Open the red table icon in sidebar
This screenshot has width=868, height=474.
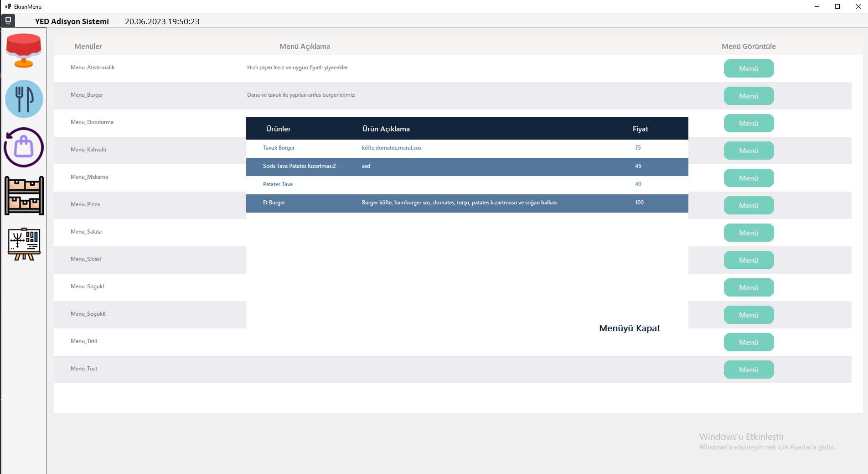[24, 51]
